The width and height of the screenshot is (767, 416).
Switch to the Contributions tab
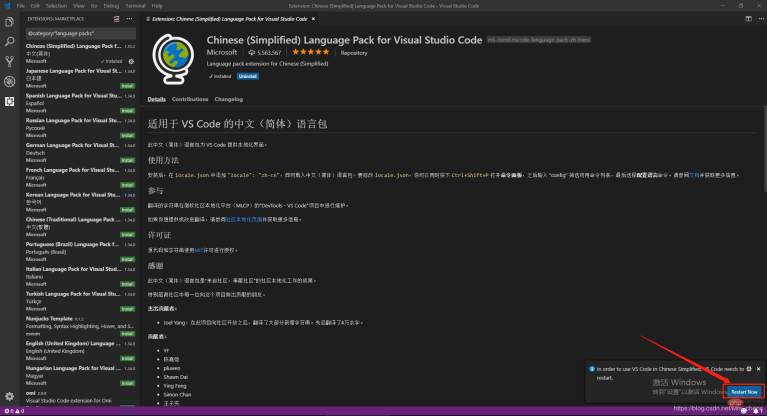(x=190, y=99)
